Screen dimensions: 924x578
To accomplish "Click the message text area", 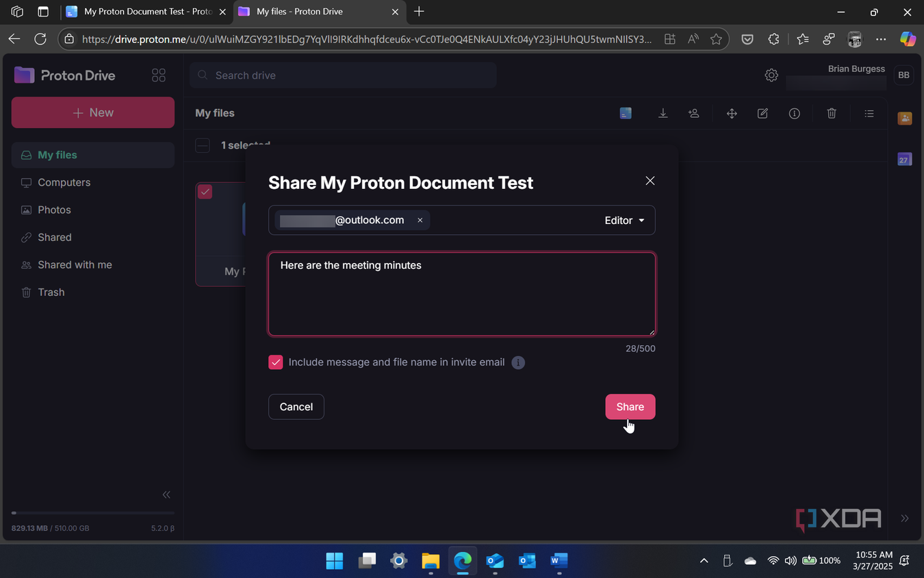I will coord(462,294).
